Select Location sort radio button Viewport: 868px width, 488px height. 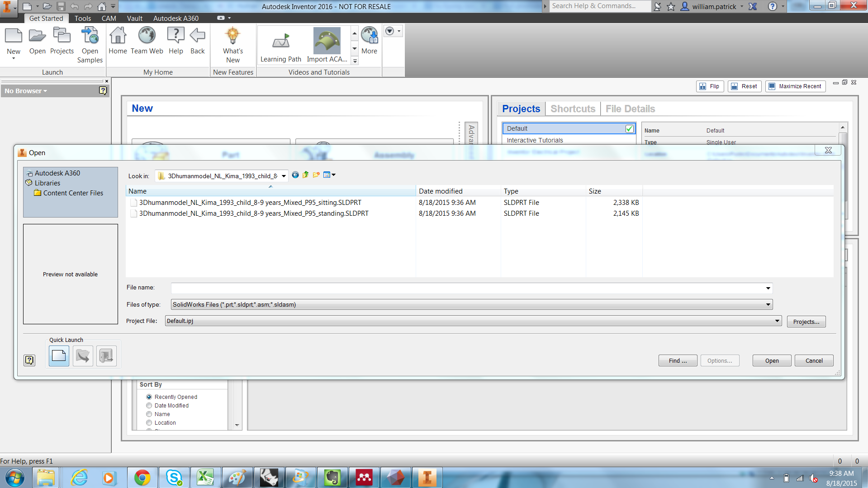tap(149, 422)
